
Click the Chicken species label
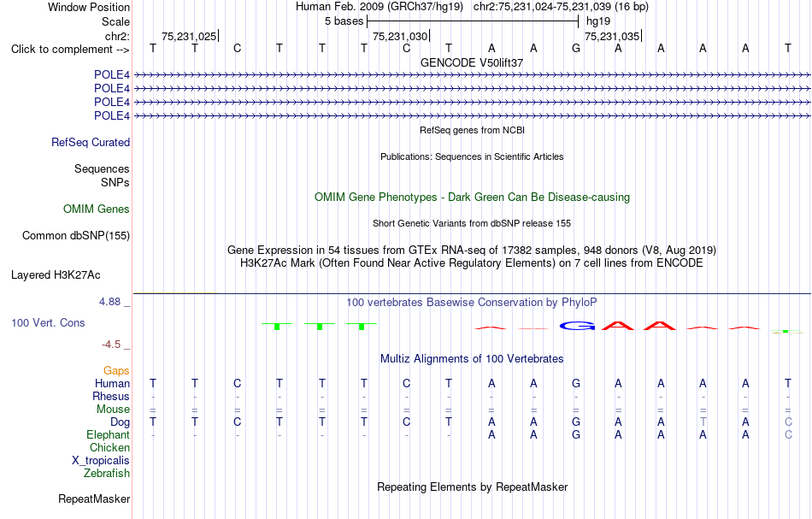click(109, 447)
